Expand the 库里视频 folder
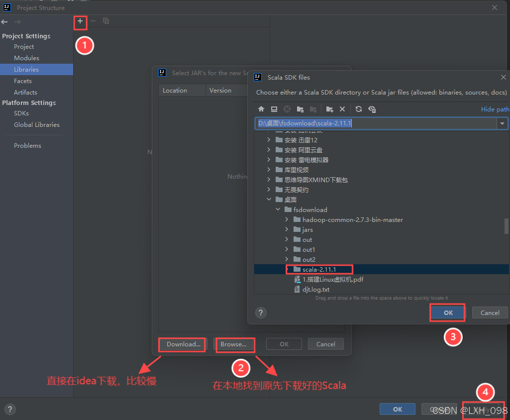 269,170
